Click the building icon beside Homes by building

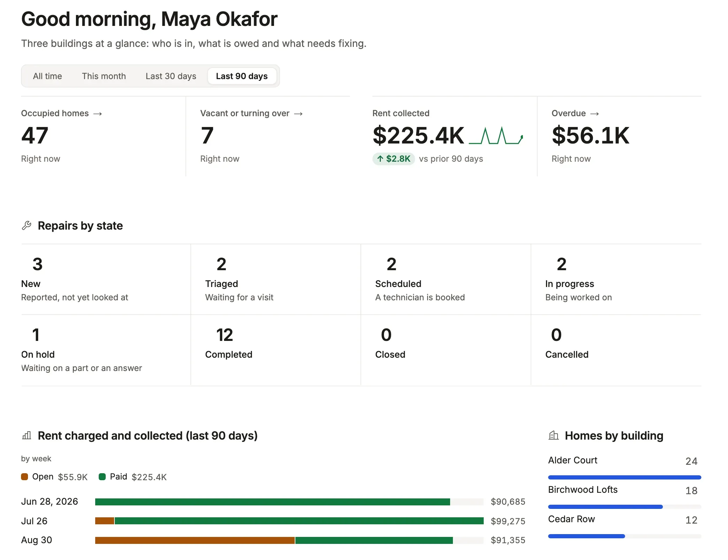(554, 435)
